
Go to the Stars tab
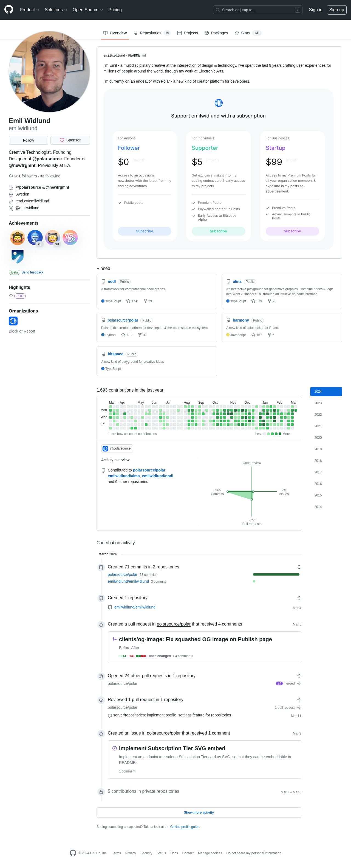248,33
